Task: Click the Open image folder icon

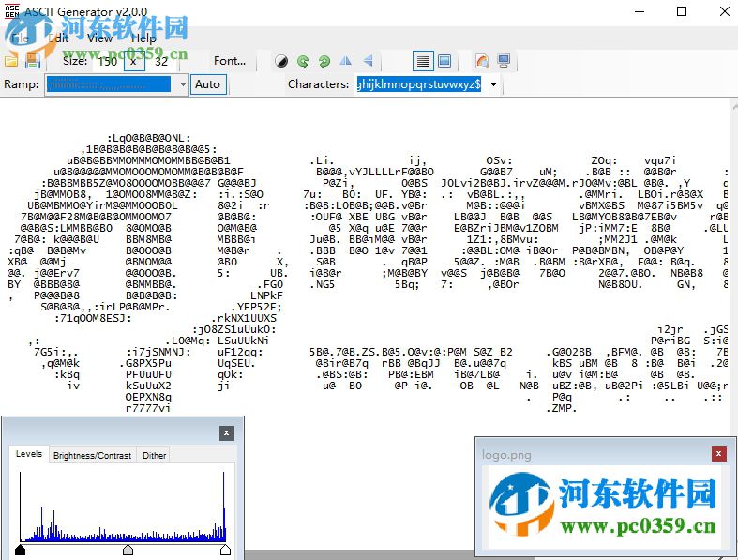Action: click(x=11, y=61)
